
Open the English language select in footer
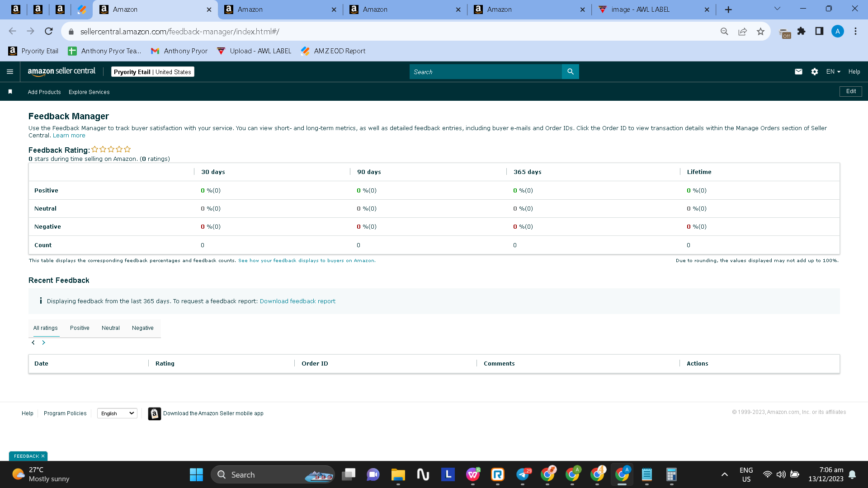[x=117, y=413]
